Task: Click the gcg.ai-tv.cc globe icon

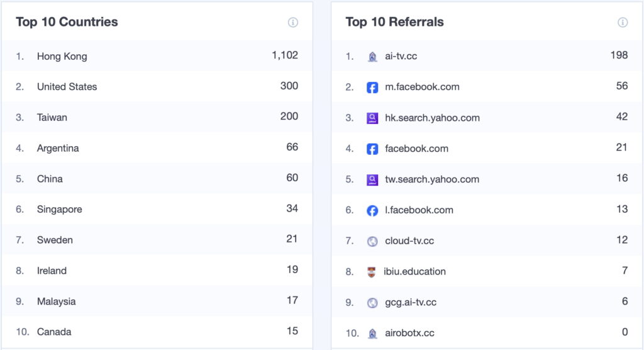Action: coord(372,303)
